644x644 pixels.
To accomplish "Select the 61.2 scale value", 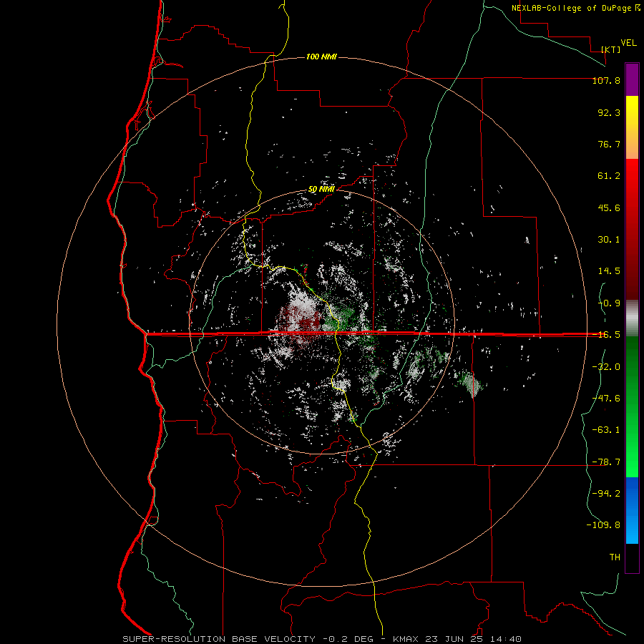I will click(609, 176).
